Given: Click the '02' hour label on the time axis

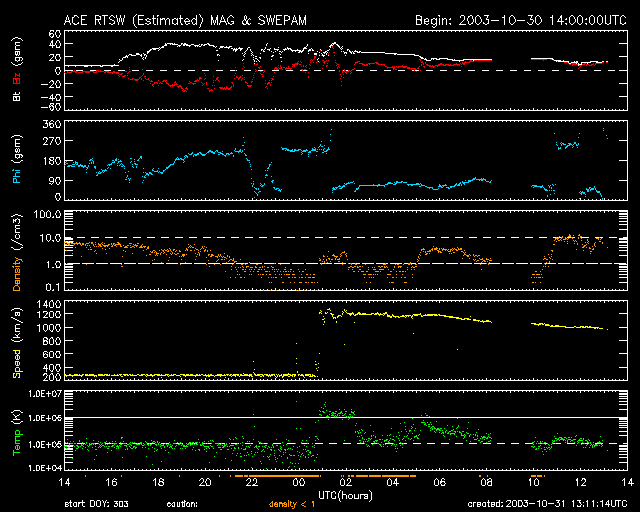Looking at the screenshot, I should point(346,483).
